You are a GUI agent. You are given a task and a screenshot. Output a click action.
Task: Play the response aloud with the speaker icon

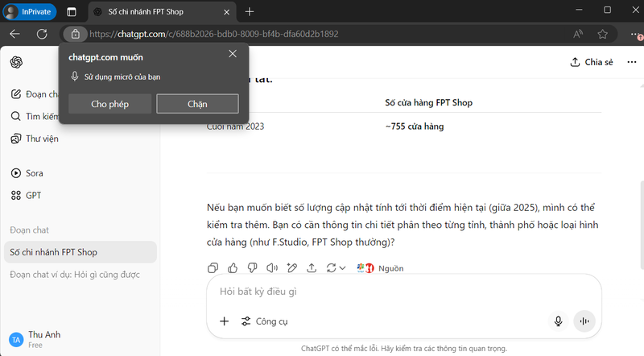coord(272,268)
